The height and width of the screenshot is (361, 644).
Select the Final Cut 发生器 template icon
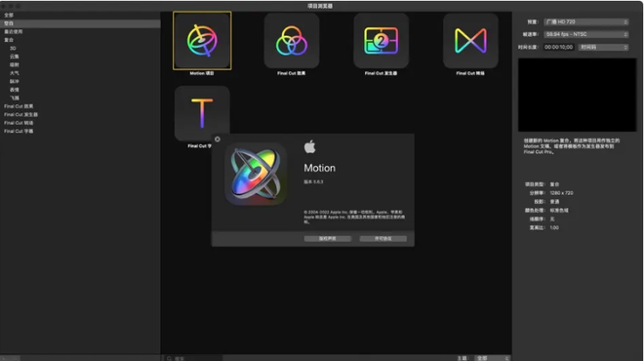[x=382, y=41]
